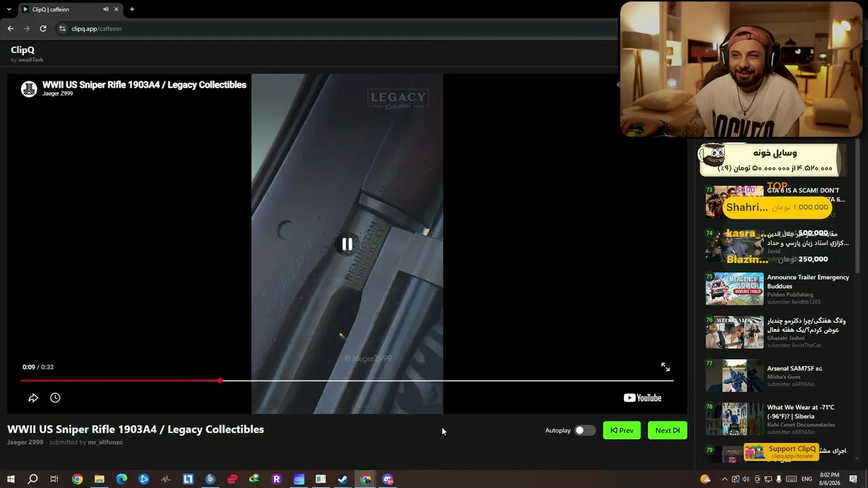
Task: Open Windows Search from taskbar
Action: point(33,479)
